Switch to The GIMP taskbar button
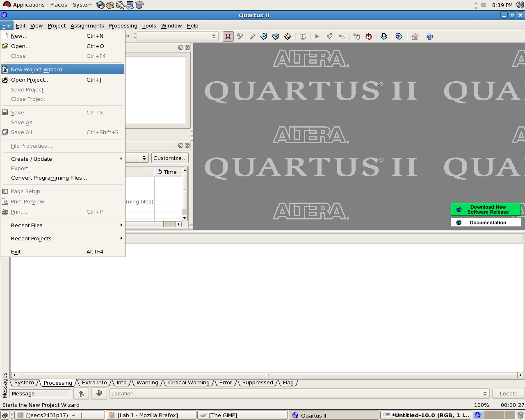This screenshot has width=525, height=420. 242,415
